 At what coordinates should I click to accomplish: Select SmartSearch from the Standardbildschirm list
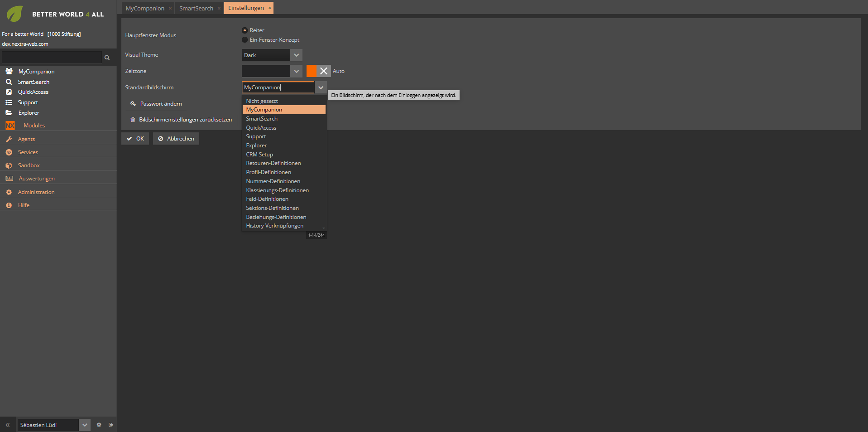tap(262, 118)
